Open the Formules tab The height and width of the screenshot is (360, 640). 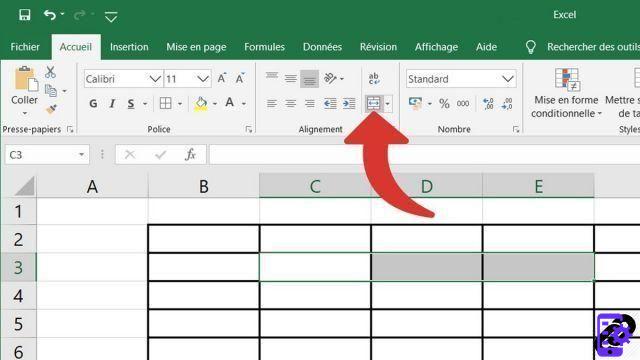tap(264, 47)
